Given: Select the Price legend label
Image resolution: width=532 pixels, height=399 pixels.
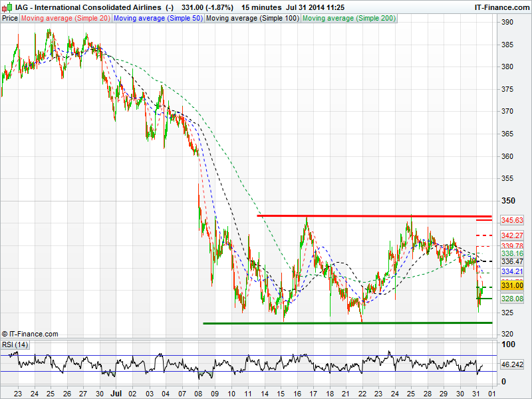Looking at the screenshot, I should point(10,18).
